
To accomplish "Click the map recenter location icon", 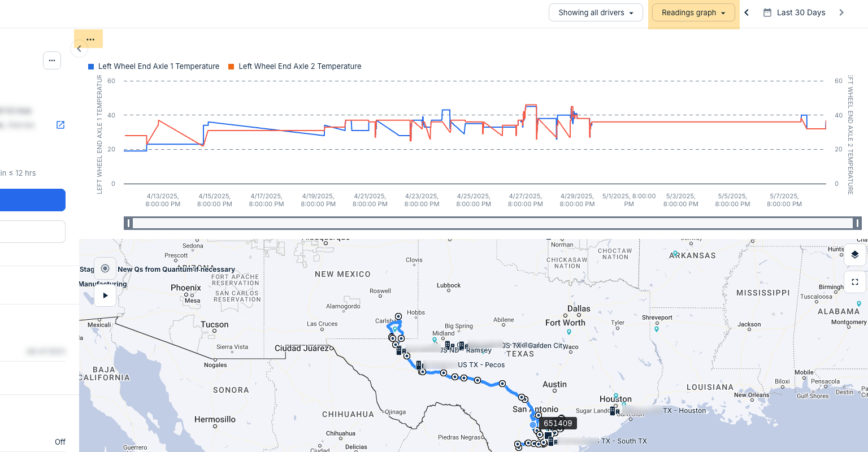I will [x=105, y=268].
